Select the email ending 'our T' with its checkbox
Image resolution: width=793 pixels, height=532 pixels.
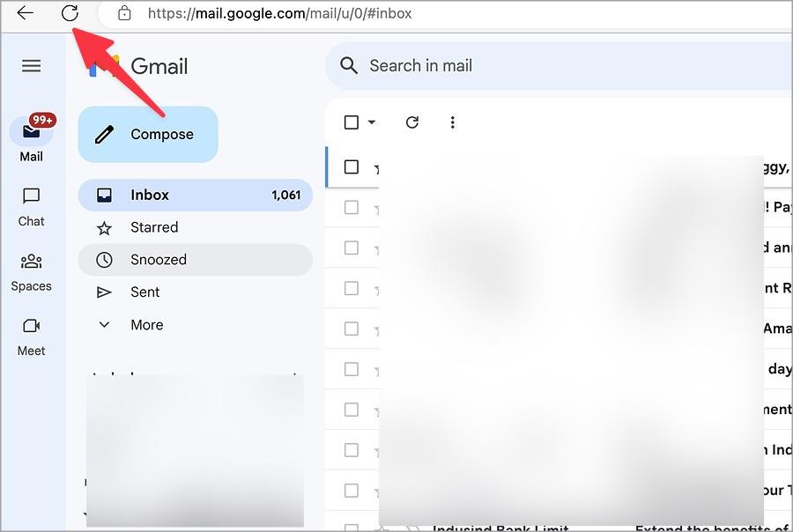click(x=352, y=491)
